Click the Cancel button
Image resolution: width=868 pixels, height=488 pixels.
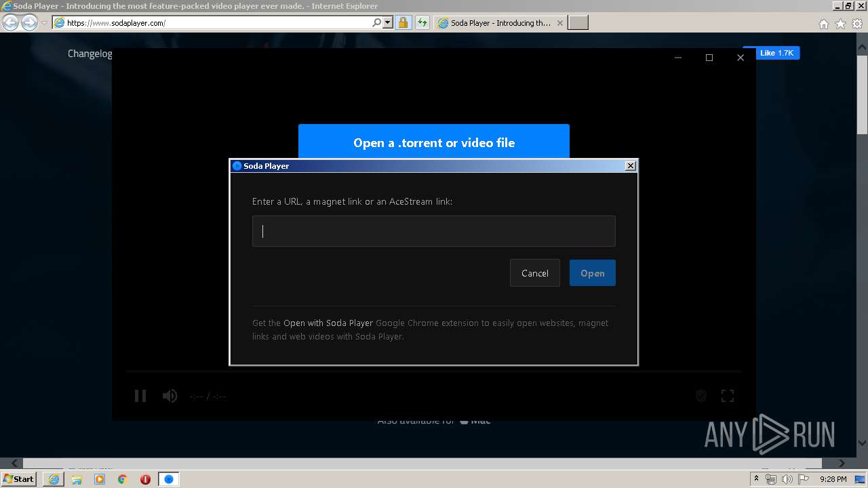[535, 273]
